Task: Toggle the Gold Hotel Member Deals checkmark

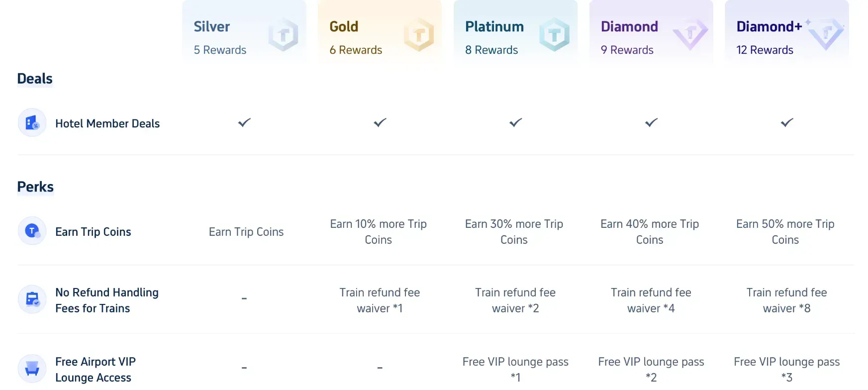Action: click(x=380, y=122)
